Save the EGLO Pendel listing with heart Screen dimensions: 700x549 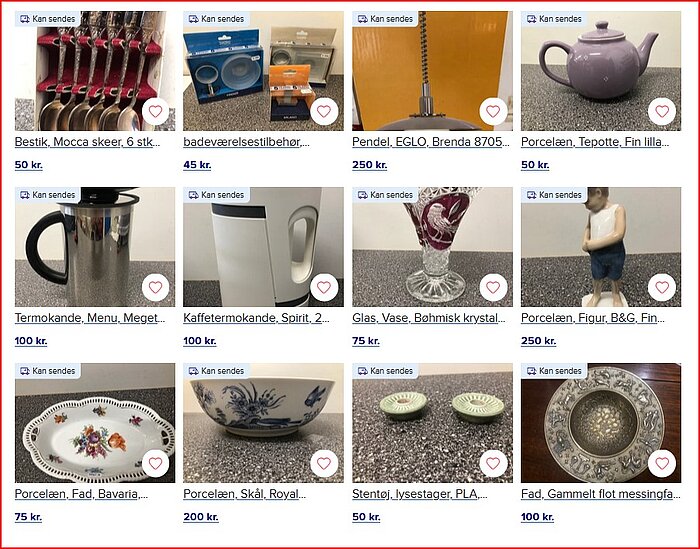(x=493, y=111)
